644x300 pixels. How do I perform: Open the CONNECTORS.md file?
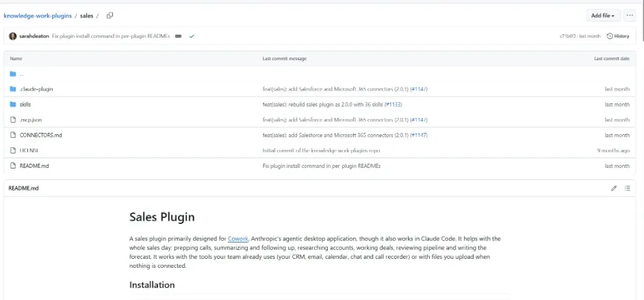(x=40, y=135)
